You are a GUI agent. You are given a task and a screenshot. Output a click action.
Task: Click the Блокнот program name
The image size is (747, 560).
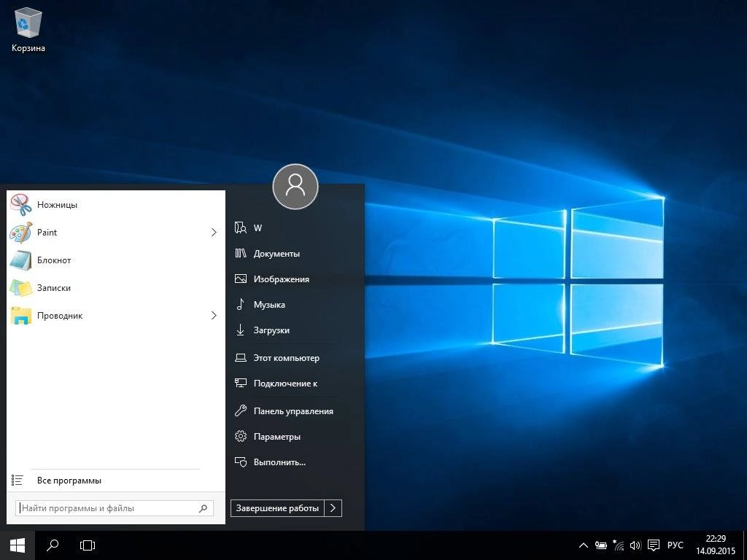(54, 260)
